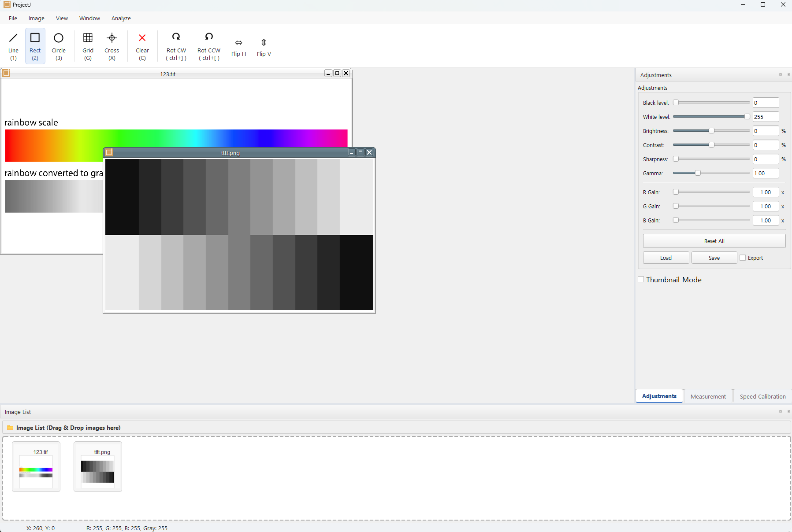Click the R Gain value field

766,192
